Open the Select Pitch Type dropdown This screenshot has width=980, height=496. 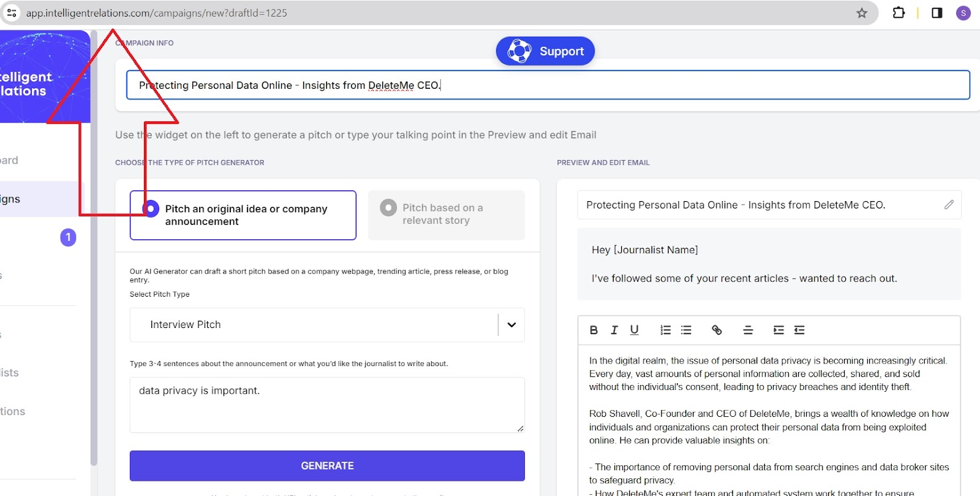click(x=327, y=325)
